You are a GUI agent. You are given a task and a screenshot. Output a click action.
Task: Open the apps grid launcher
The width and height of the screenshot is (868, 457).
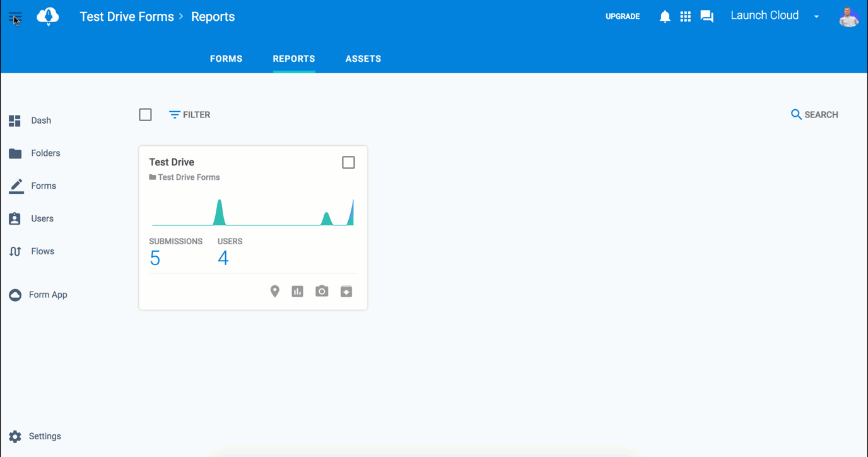point(686,16)
